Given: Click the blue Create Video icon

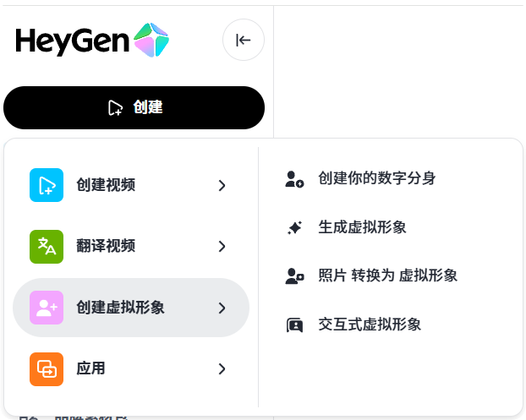Looking at the screenshot, I should [x=47, y=185].
